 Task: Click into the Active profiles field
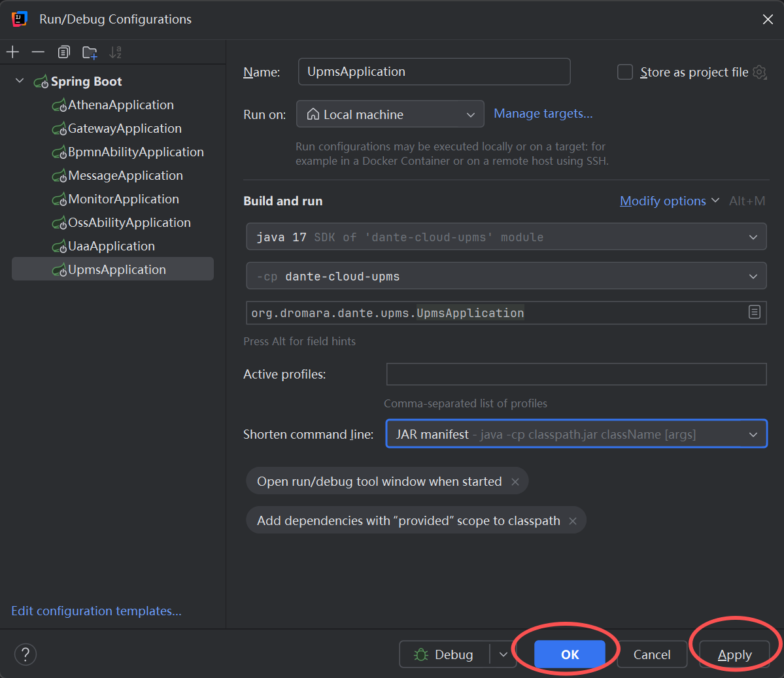(575, 375)
